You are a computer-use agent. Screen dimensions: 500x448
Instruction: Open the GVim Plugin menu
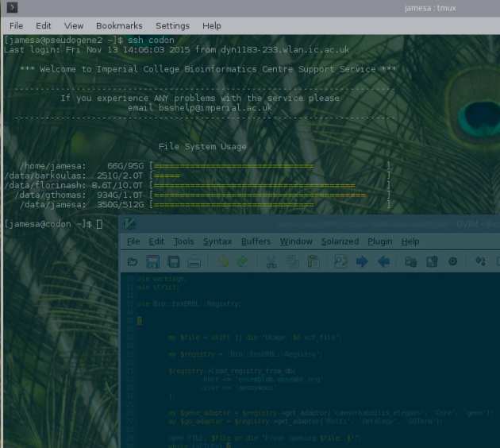pos(380,241)
